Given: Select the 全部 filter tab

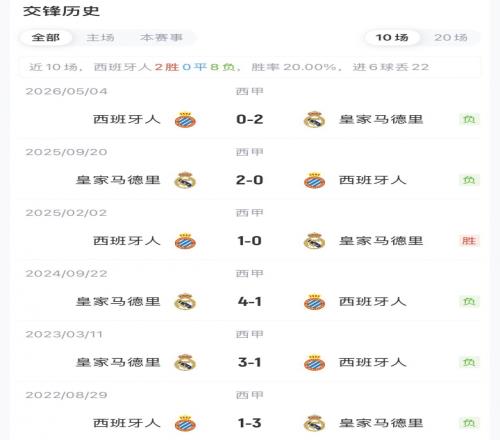Looking at the screenshot, I should click(46, 37).
